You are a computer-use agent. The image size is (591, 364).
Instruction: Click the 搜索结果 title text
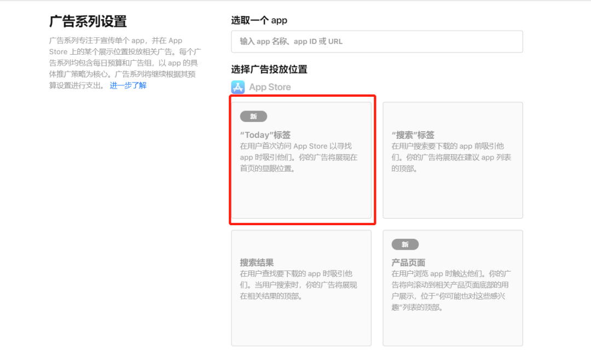pyautogui.click(x=257, y=262)
